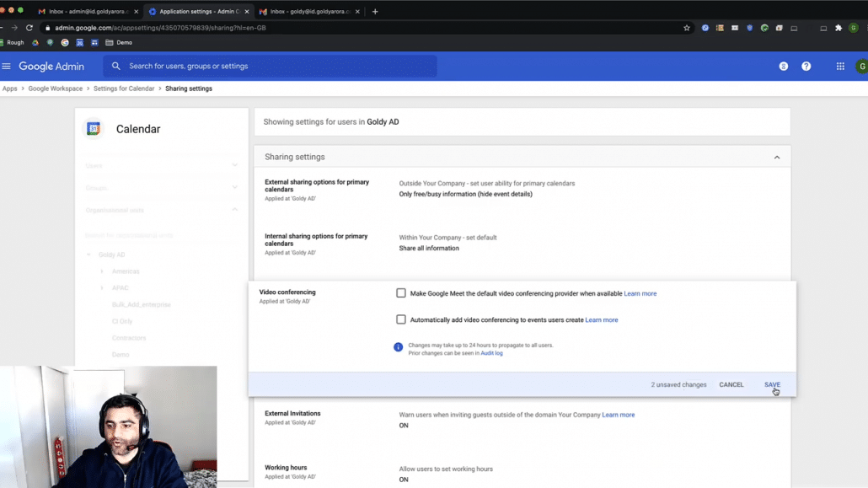Screen dimensions: 868x488
Task: Open the hourglass tasks icon in header
Action: point(783,66)
